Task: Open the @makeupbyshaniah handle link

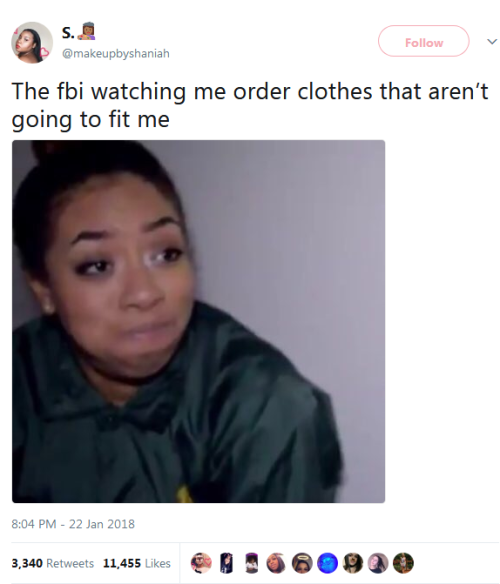Action: pyautogui.click(x=115, y=54)
